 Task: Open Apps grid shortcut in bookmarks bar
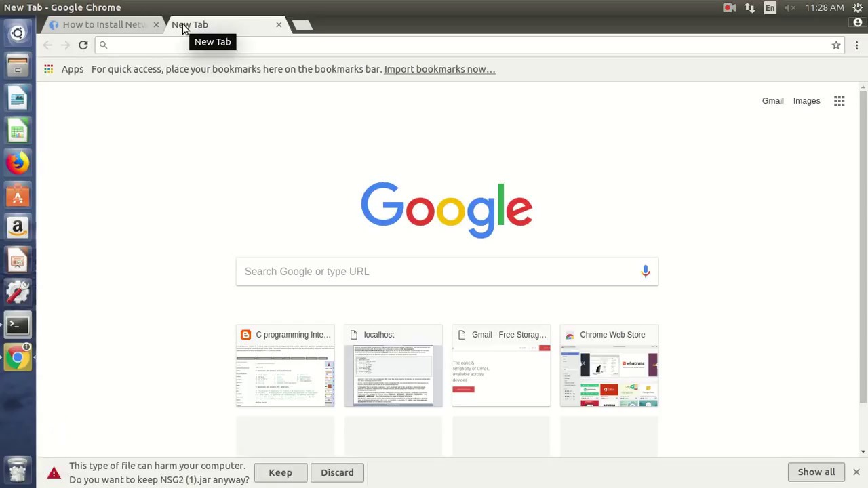click(49, 69)
